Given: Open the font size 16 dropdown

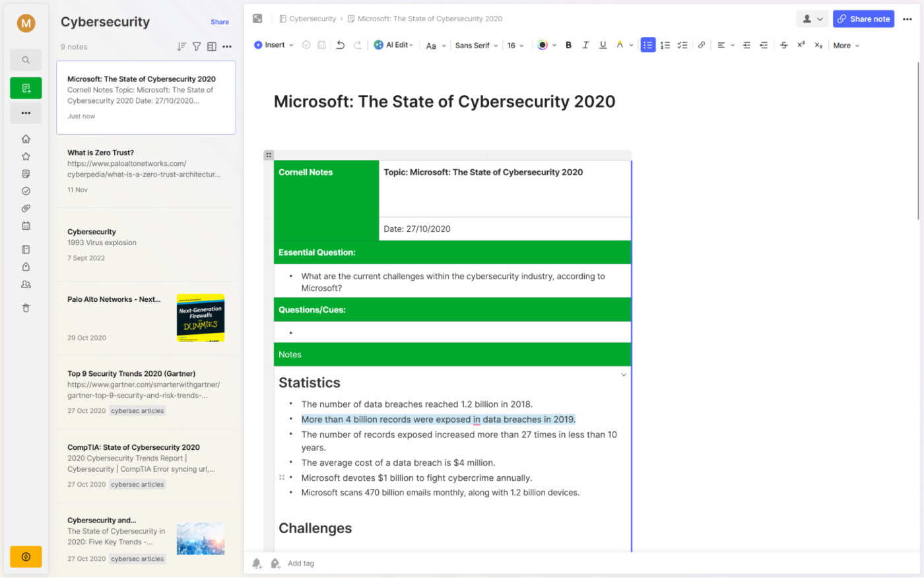Looking at the screenshot, I should [x=515, y=46].
